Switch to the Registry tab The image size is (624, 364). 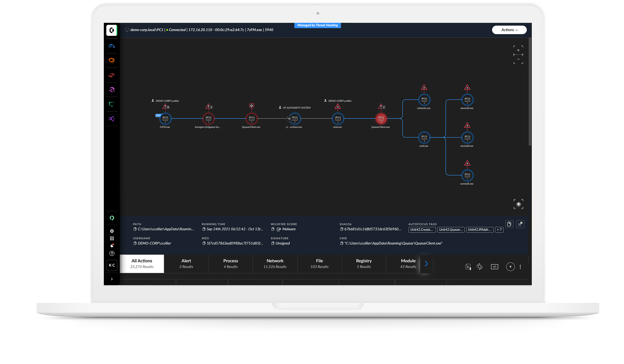pos(363,264)
